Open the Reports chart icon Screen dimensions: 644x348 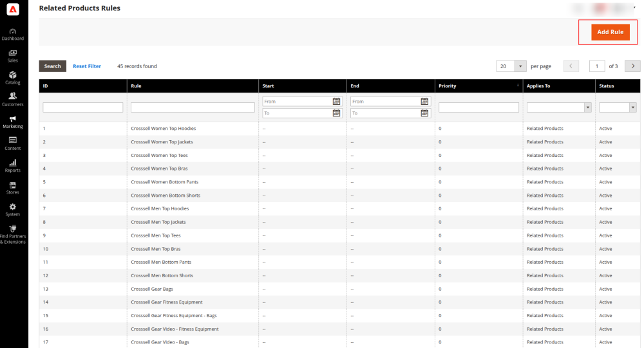(13, 163)
